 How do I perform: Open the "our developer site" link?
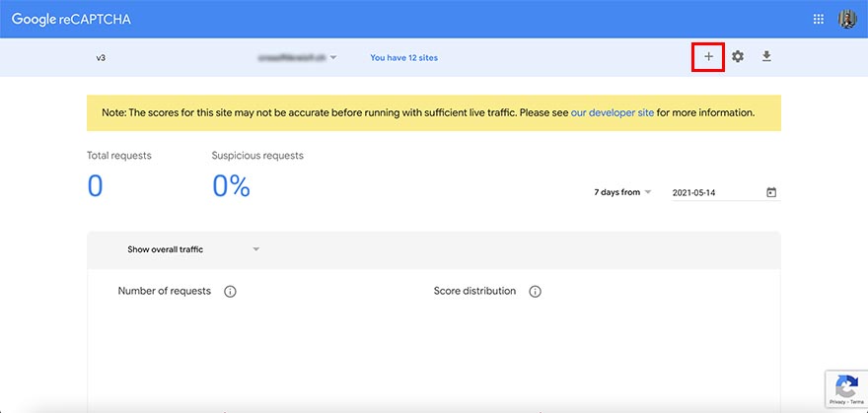612,112
